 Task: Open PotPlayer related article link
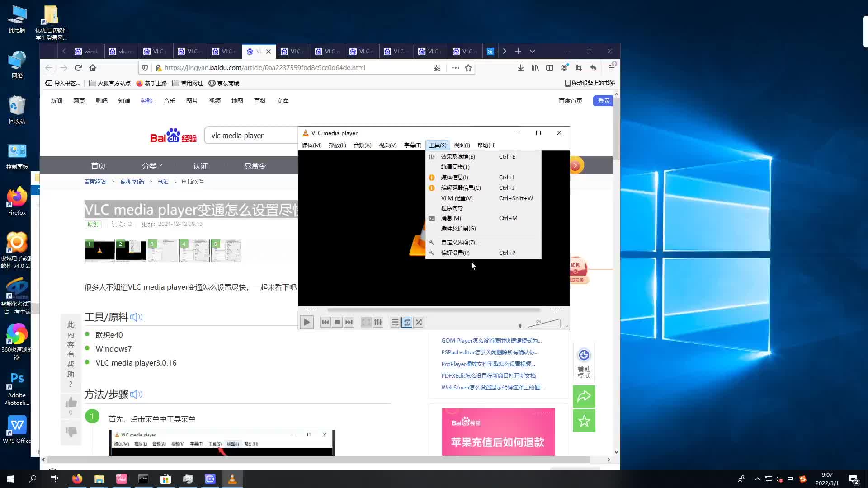coord(488,364)
